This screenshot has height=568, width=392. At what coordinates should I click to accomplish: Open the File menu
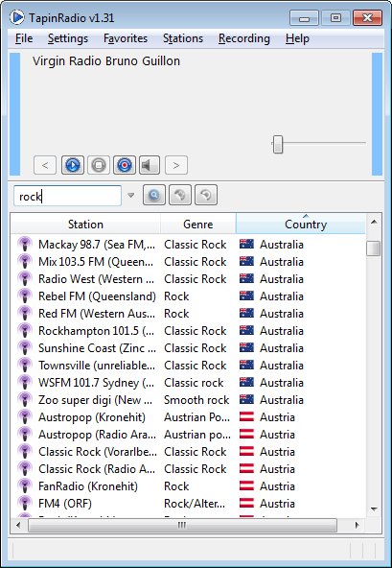pos(24,38)
